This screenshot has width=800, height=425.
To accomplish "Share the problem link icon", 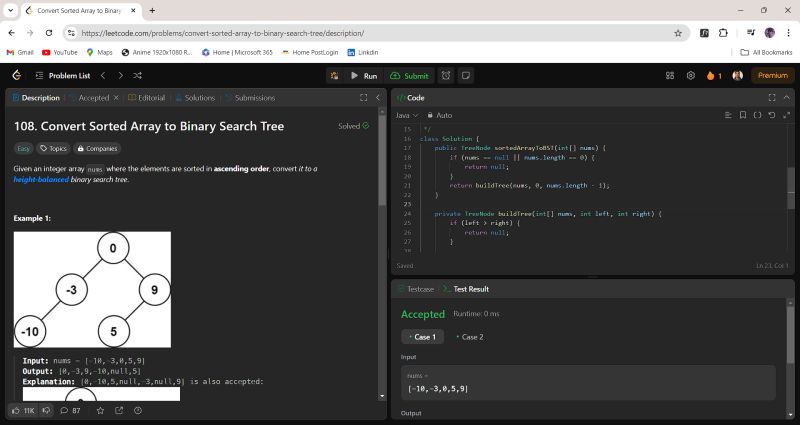I will point(119,410).
